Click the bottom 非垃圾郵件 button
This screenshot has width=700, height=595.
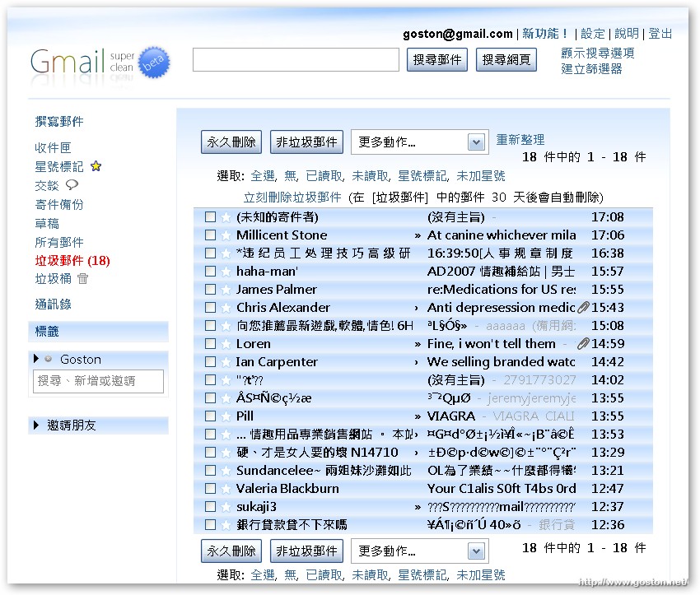coord(306,551)
